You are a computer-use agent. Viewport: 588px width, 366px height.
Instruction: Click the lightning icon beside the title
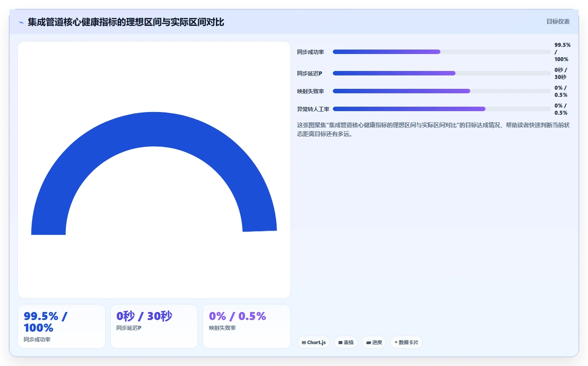[x=21, y=22]
